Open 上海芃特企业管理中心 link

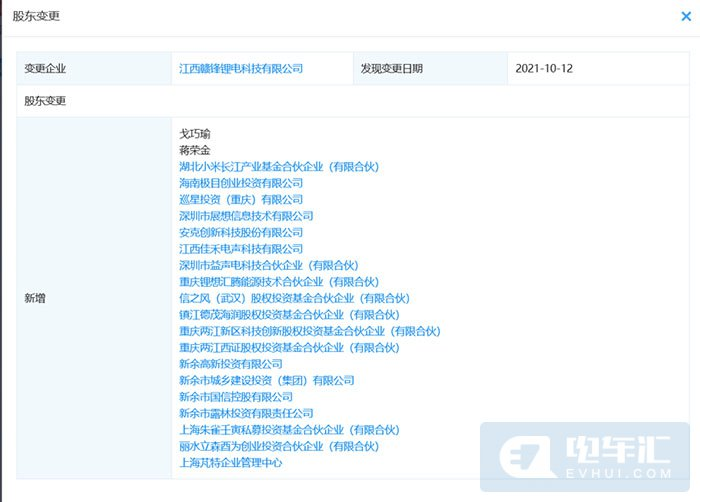click(x=231, y=463)
